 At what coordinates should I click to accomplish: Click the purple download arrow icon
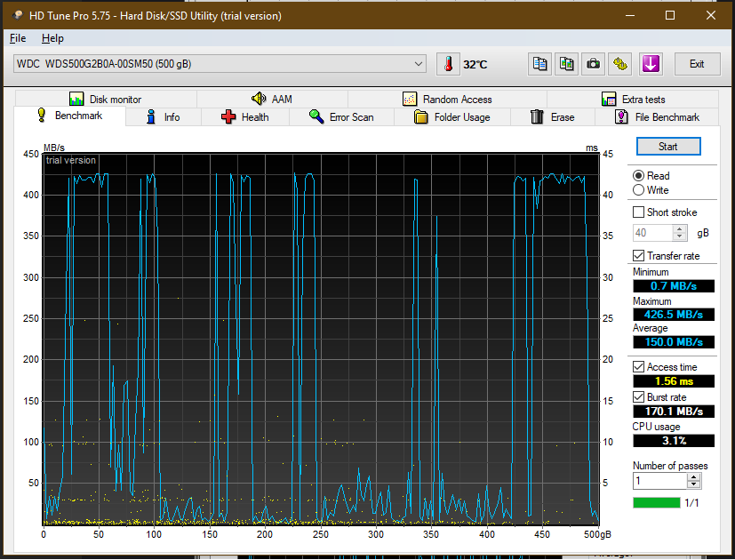651,64
